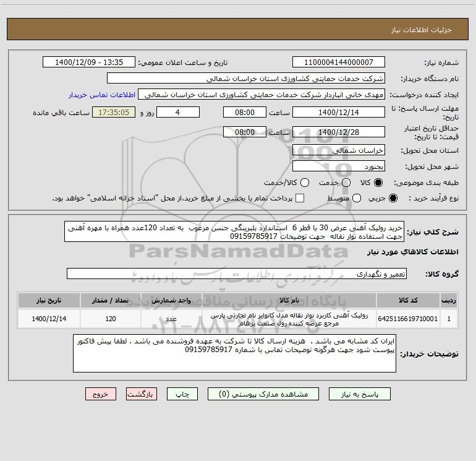Toggle the اسناد خزانه اسلامی payment checkbox
This screenshot has height=461, width=476.
click(x=300, y=198)
